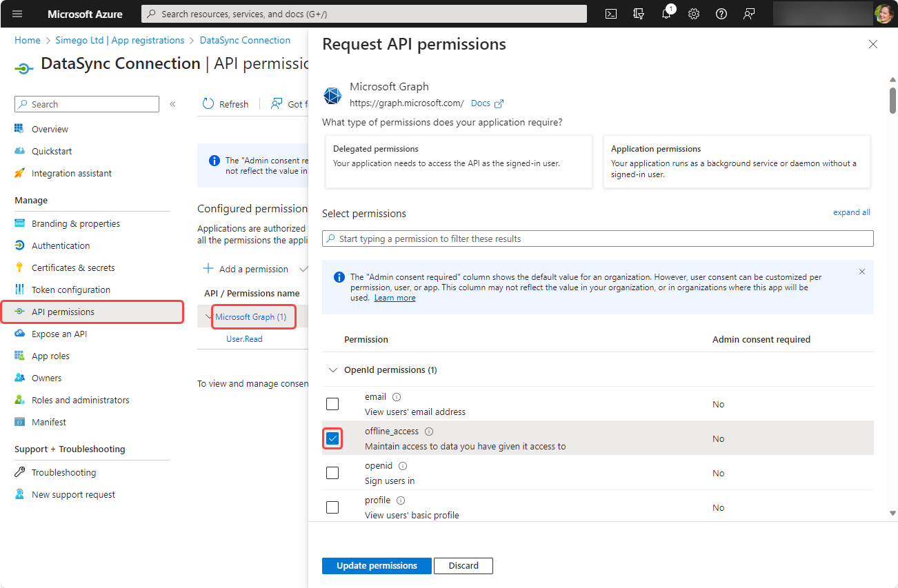Open portal settings gear icon
898x588 pixels.
(x=694, y=14)
